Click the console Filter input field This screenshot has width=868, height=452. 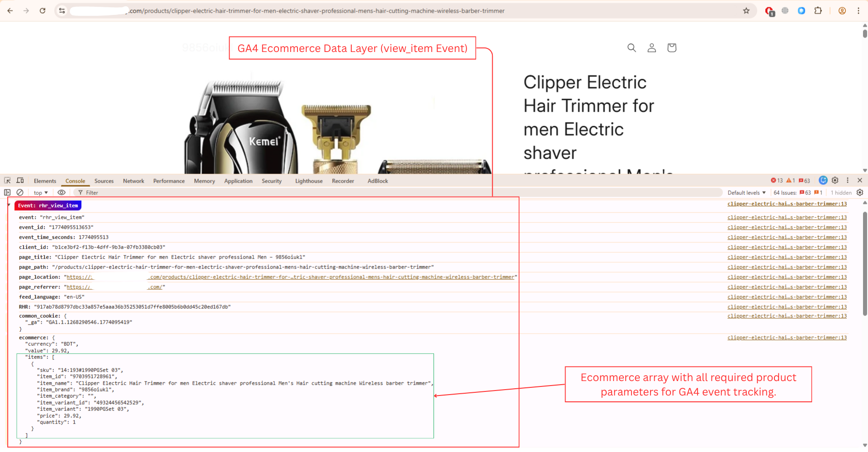[x=398, y=193]
